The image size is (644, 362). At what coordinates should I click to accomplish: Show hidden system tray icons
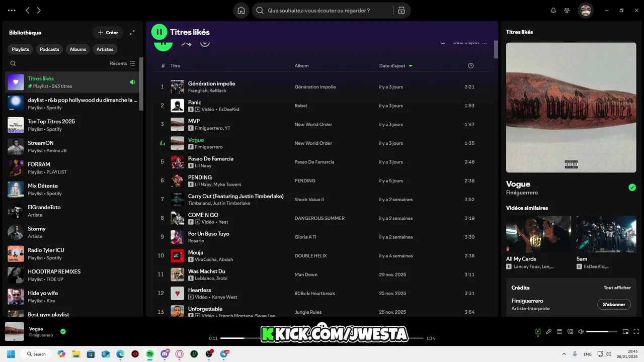tap(563, 354)
